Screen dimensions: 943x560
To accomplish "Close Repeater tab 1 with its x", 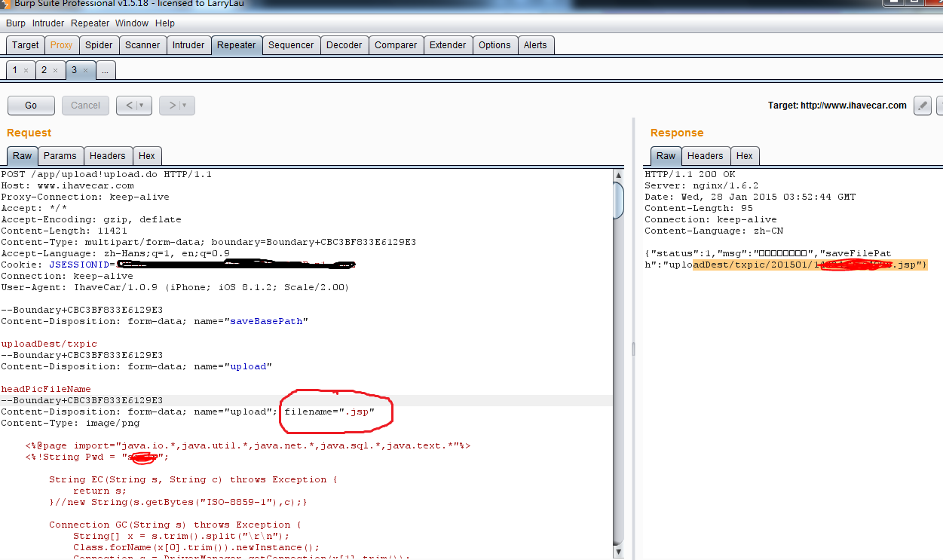I will [x=26, y=71].
